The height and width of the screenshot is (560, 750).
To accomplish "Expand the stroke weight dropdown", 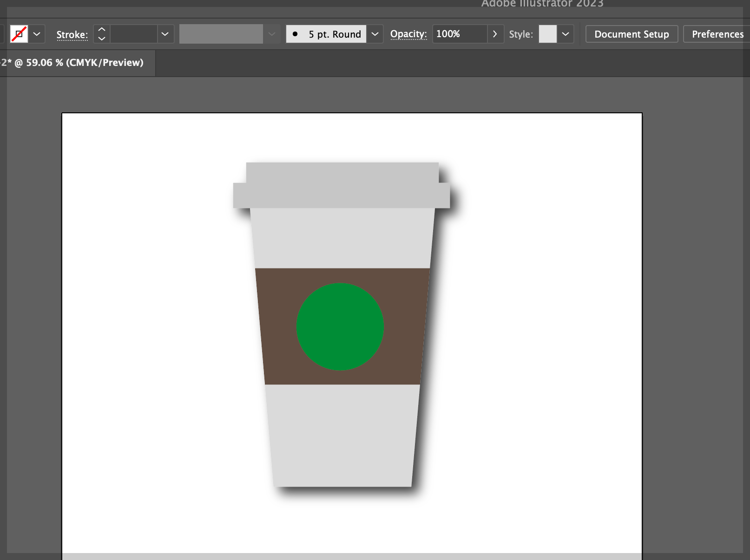I will (165, 34).
